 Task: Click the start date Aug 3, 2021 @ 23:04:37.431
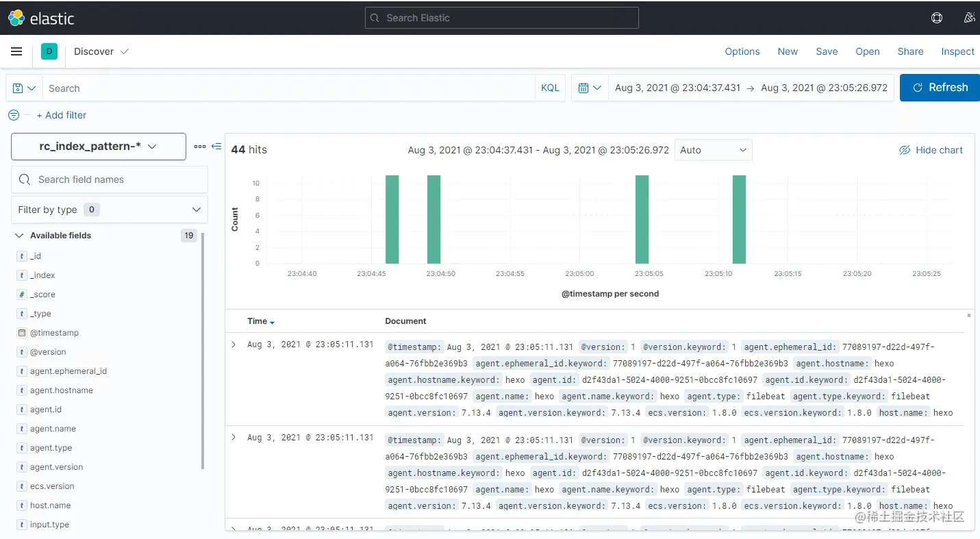[677, 88]
